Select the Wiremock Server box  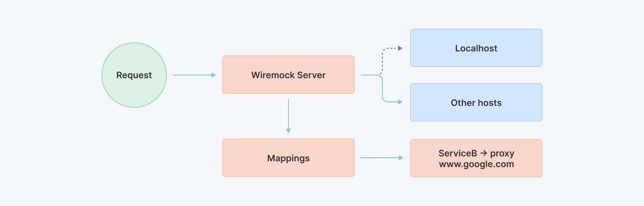click(288, 75)
